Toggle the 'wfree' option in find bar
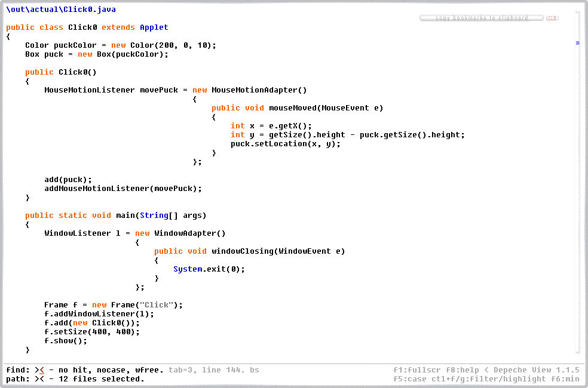The image size is (588, 388). 149,370
